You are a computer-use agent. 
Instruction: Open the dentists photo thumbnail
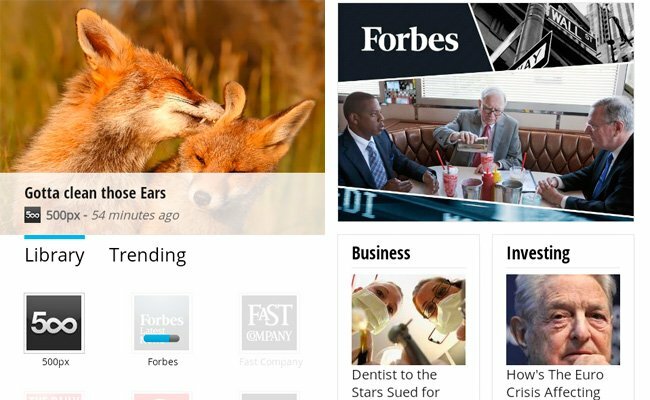[408, 319]
